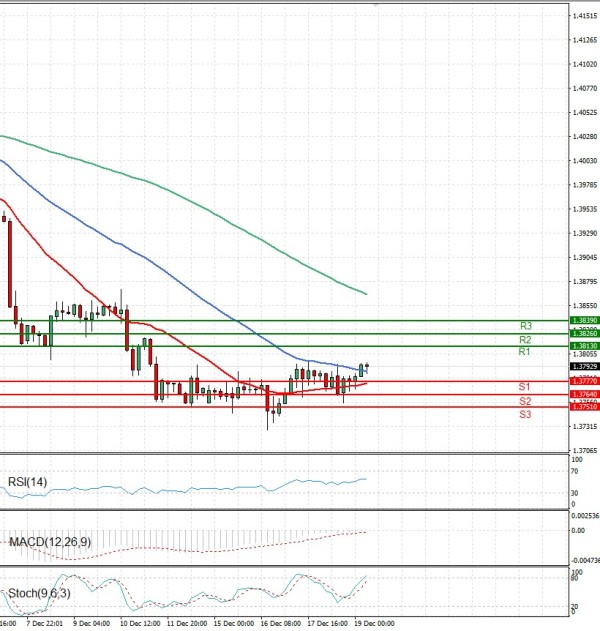Click the R1 resistance label
Screen dimensions: 600x631
click(525, 352)
